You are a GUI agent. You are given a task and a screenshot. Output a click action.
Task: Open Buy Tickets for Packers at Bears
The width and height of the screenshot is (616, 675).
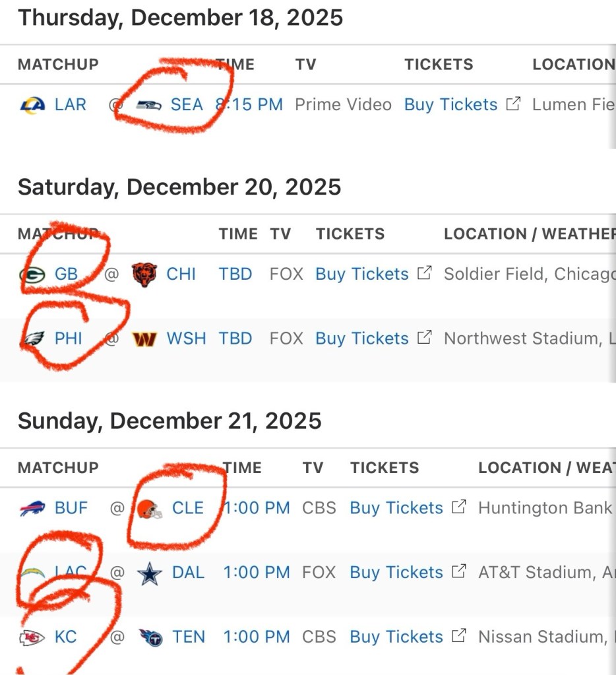coord(362,274)
